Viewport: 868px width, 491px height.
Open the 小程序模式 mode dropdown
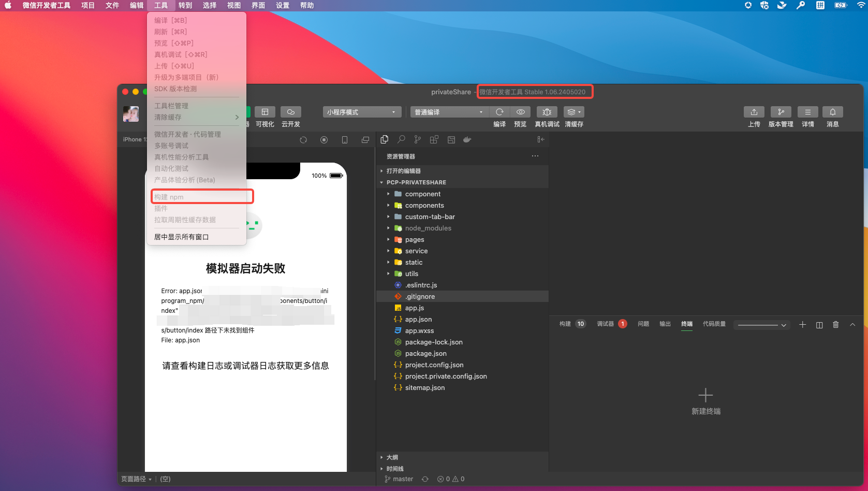pos(362,112)
